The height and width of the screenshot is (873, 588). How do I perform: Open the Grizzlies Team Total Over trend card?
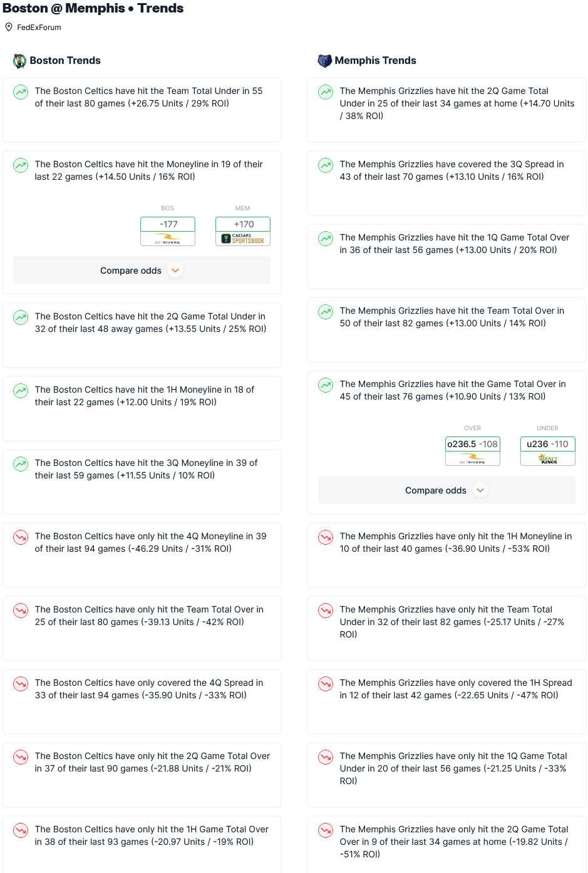coord(446,329)
